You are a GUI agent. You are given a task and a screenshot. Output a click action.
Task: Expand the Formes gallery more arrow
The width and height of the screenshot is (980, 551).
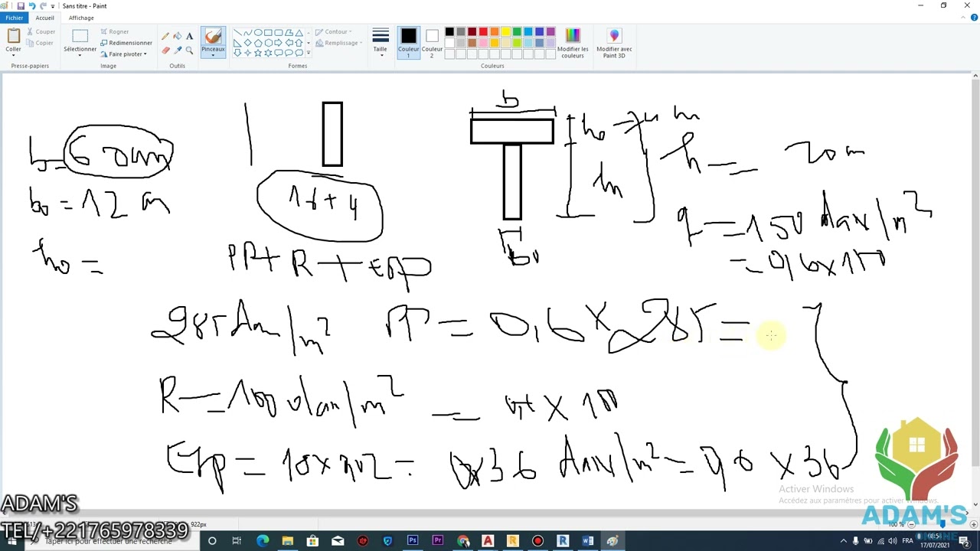pos(309,53)
